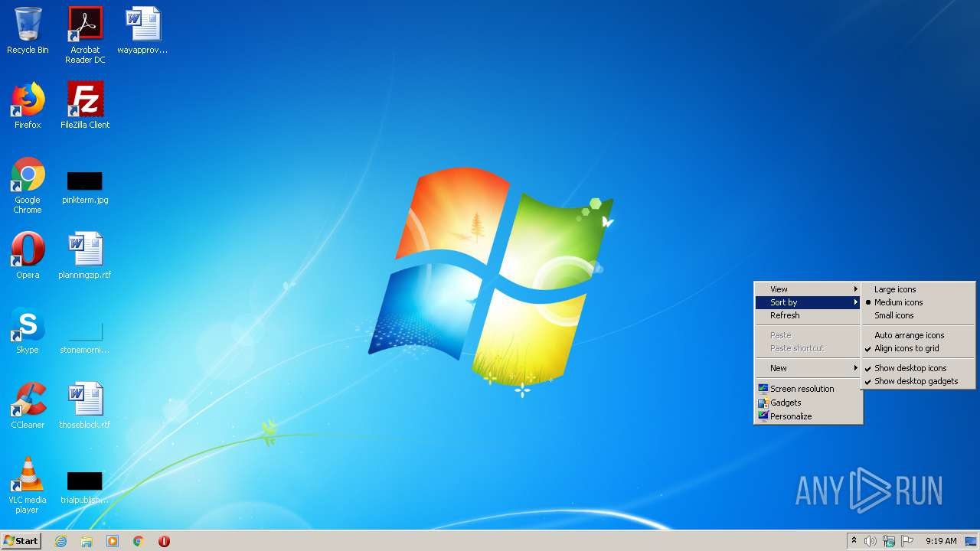The image size is (980, 551).
Task: Click the Gadgets menu icon
Action: click(763, 403)
